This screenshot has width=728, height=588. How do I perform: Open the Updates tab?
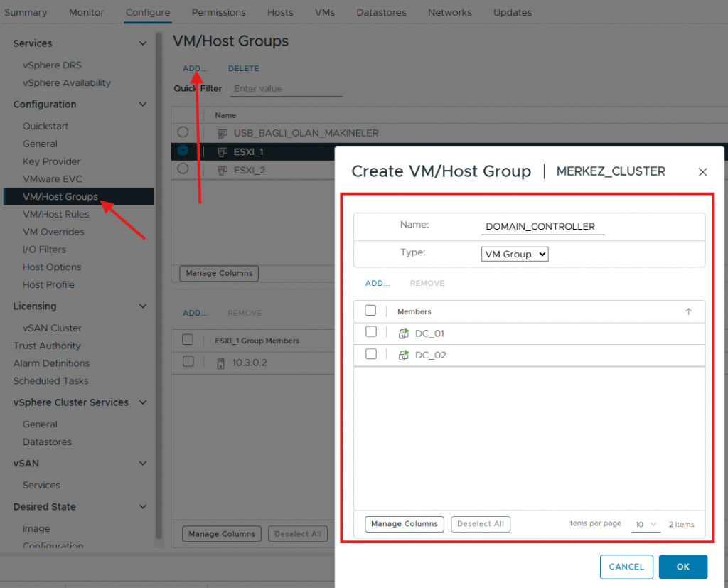pos(513,13)
